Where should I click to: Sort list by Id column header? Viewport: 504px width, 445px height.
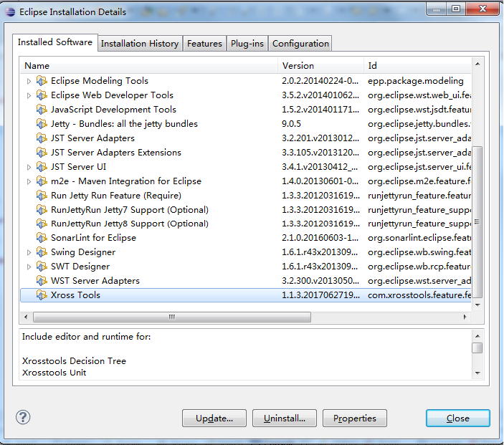418,65
